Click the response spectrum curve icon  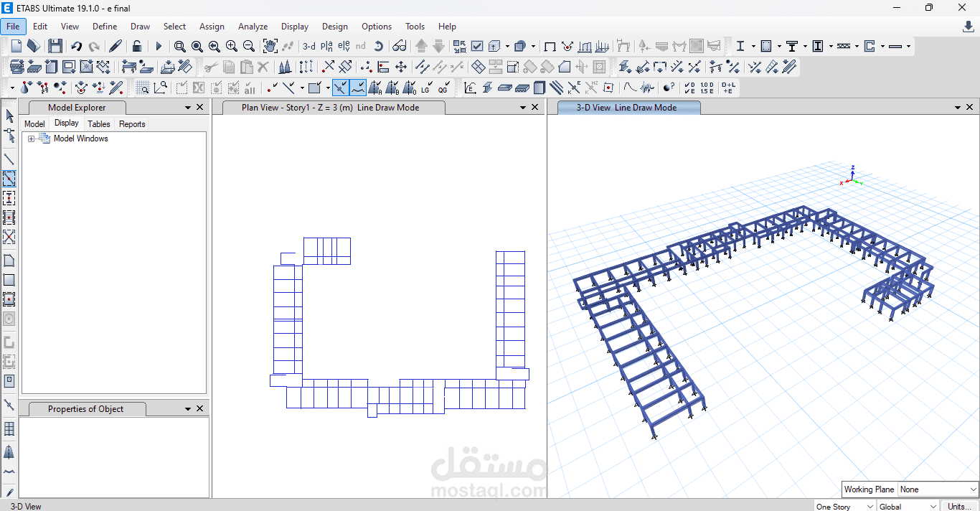pos(629,88)
